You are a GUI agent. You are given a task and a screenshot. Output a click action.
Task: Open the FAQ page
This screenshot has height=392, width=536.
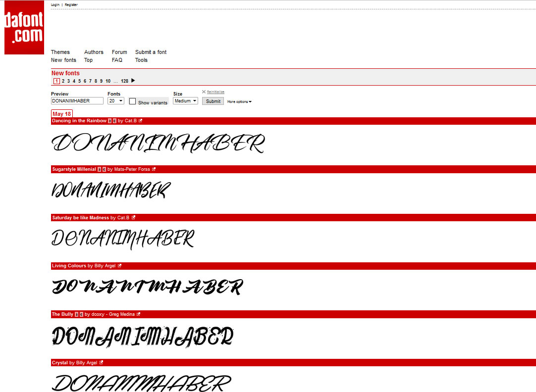click(x=117, y=60)
